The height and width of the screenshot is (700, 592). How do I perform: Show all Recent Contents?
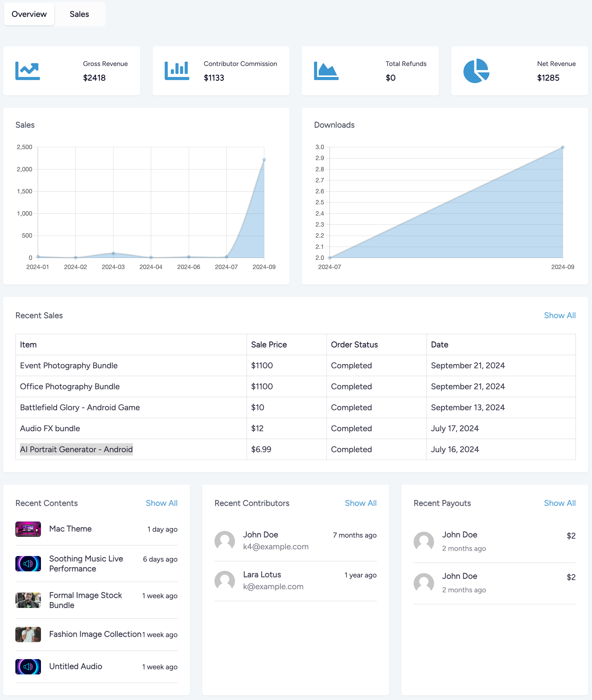(x=162, y=503)
